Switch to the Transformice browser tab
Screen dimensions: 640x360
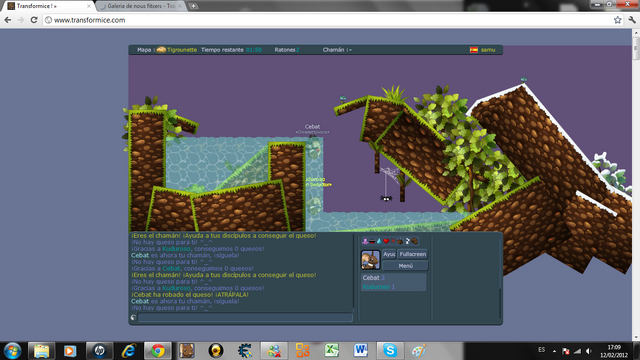click(x=49, y=6)
